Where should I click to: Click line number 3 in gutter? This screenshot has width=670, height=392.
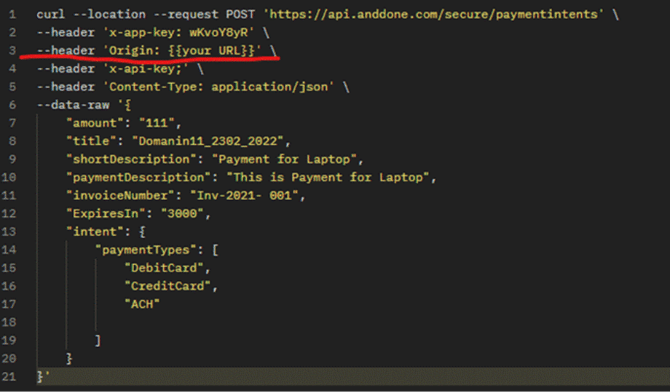coord(12,50)
